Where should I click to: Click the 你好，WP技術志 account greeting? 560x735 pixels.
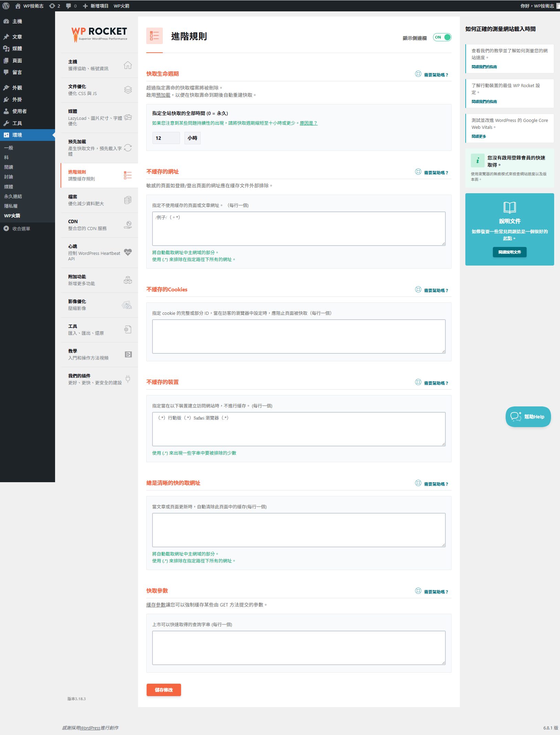(537, 6)
